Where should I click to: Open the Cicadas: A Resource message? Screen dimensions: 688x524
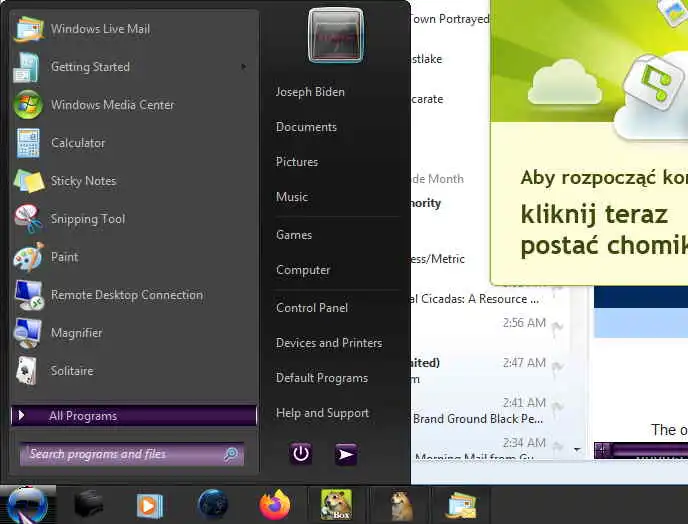coord(476,299)
